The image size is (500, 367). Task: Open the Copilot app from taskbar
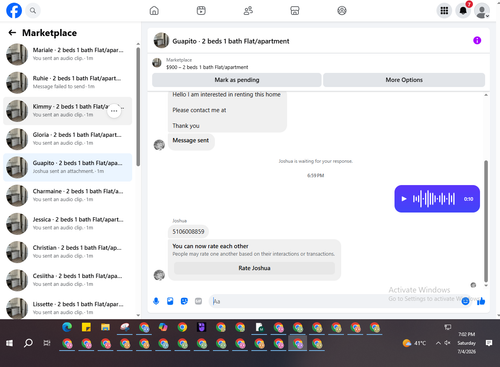[x=163, y=328]
